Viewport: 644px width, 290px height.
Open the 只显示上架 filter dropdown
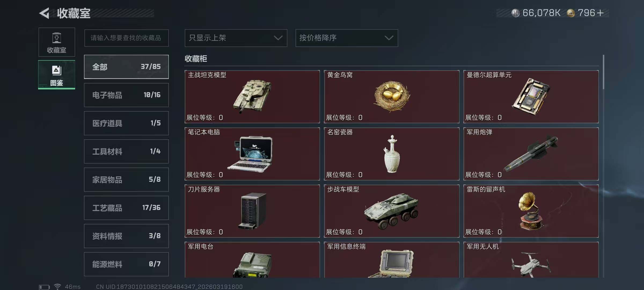(x=236, y=38)
